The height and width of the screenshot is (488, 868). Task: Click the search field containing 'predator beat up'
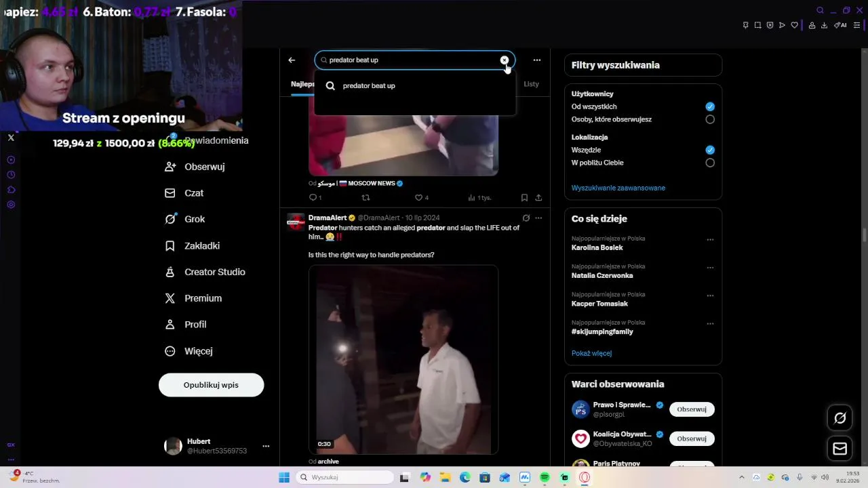tap(414, 60)
